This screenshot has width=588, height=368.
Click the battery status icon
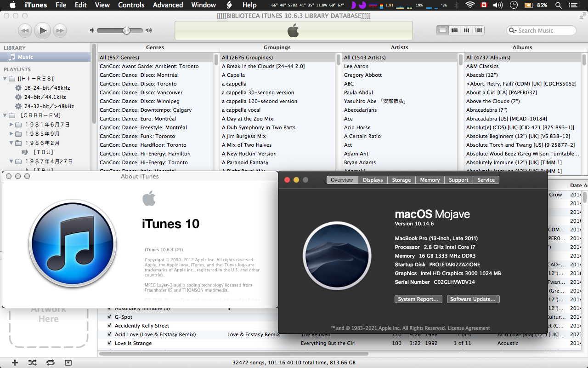click(x=528, y=5)
